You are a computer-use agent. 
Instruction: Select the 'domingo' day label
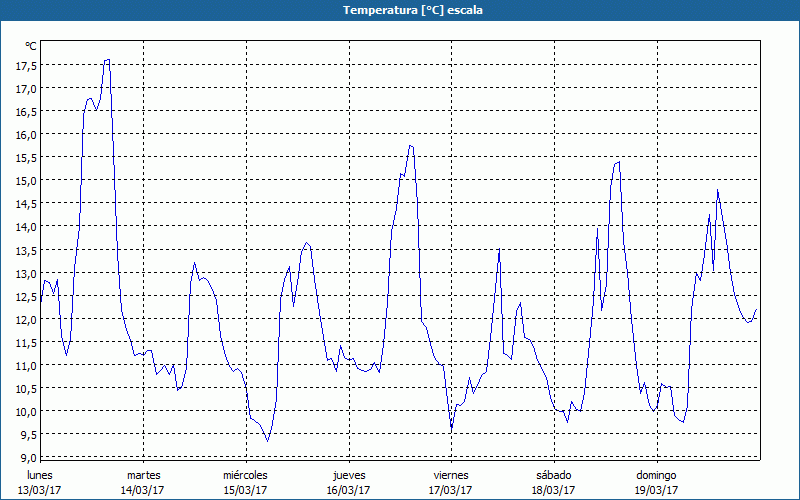coord(656,475)
